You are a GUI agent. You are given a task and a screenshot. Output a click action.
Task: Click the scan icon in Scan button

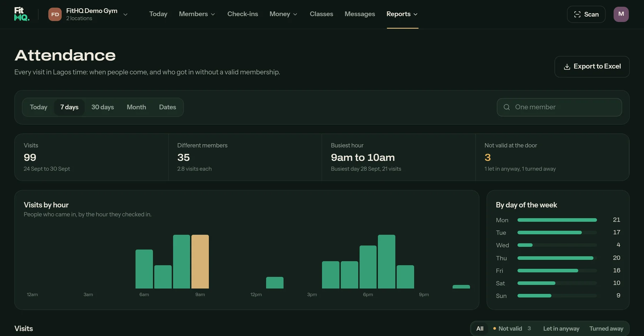pos(577,14)
